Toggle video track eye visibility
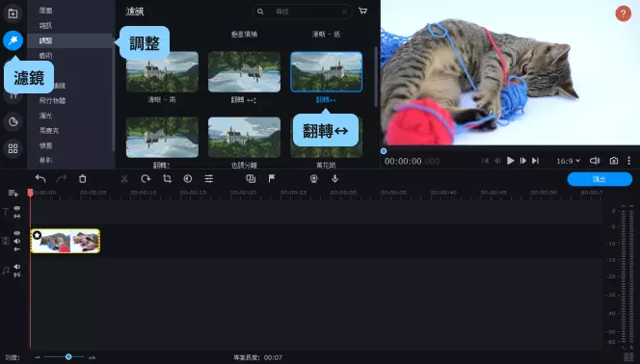This screenshot has width=640, height=364. pyautogui.click(x=17, y=233)
